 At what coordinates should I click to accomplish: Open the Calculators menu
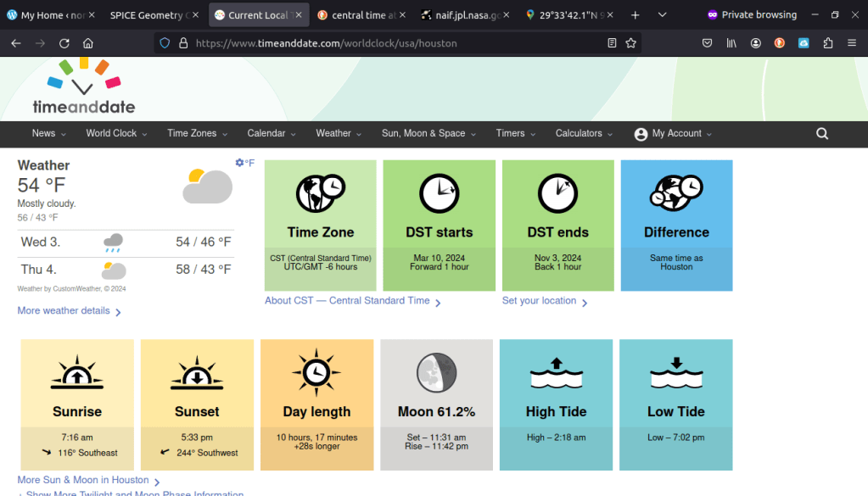point(584,134)
